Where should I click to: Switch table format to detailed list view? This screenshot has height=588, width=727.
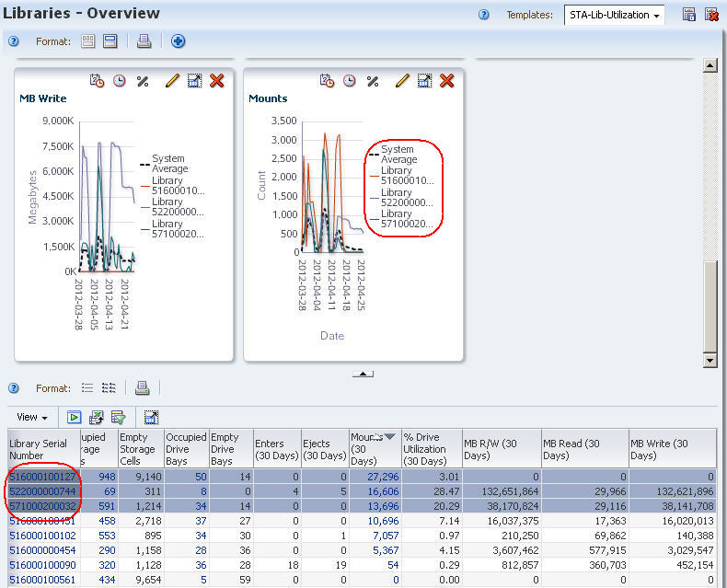(x=110, y=388)
